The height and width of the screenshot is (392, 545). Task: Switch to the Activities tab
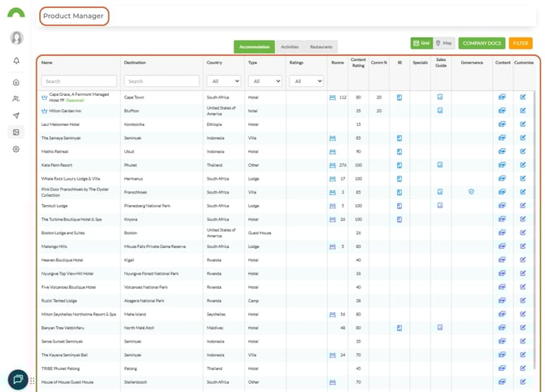[290, 47]
